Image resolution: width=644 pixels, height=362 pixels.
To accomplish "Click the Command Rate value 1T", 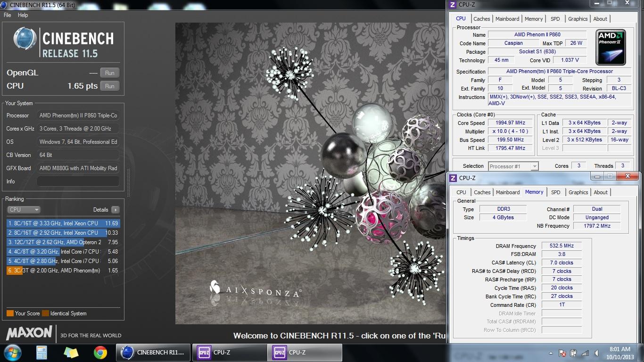I will (561, 305).
